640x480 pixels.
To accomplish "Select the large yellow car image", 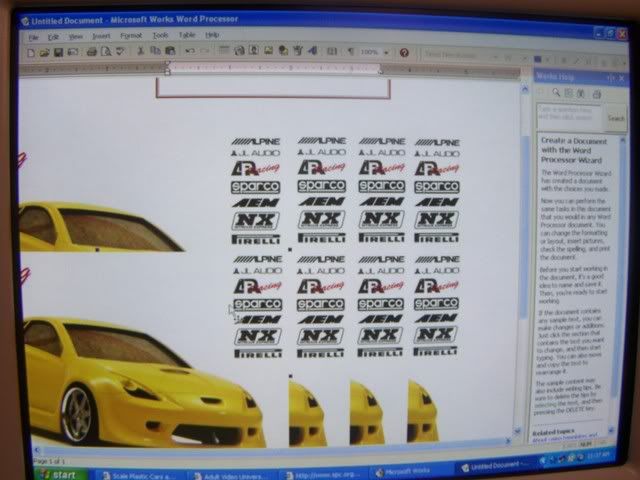I will [143, 382].
